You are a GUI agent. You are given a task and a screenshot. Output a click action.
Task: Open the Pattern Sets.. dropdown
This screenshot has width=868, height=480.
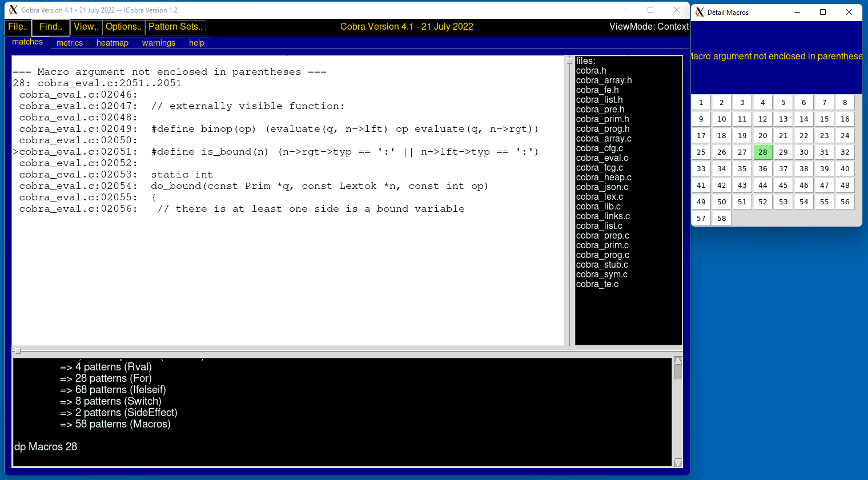[175, 27]
